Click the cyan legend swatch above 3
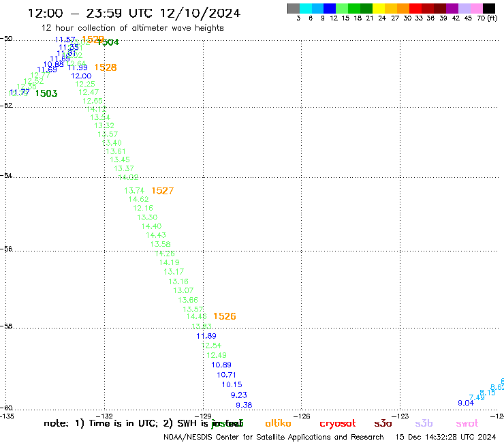The image size is (504, 443). [x=305, y=8]
